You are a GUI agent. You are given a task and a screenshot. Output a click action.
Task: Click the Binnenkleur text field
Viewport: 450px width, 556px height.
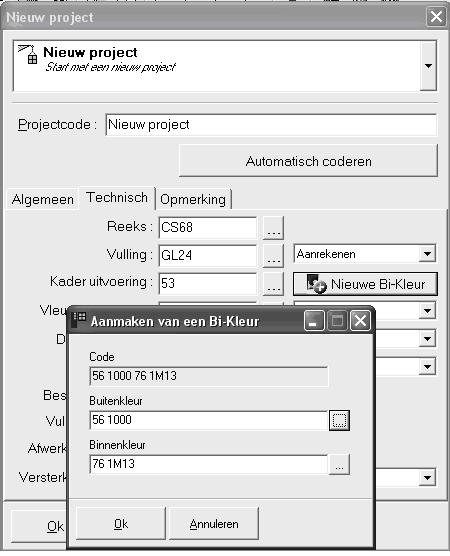pyautogui.click(x=209, y=464)
